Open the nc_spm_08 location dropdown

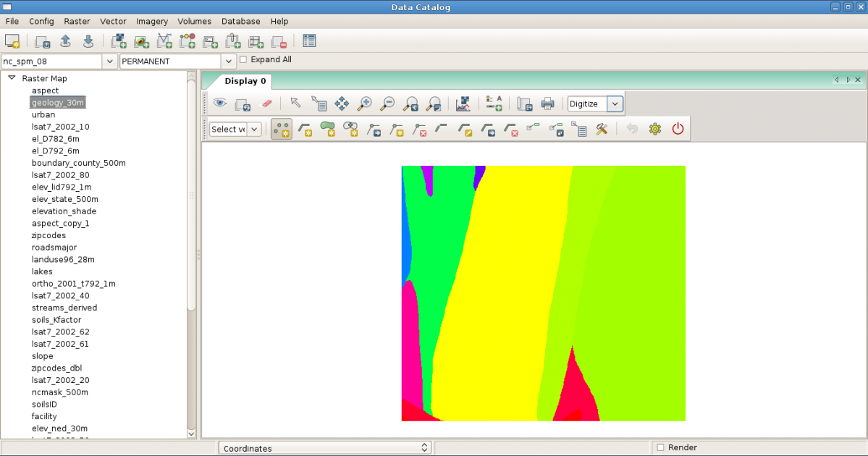click(x=109, y=62)
